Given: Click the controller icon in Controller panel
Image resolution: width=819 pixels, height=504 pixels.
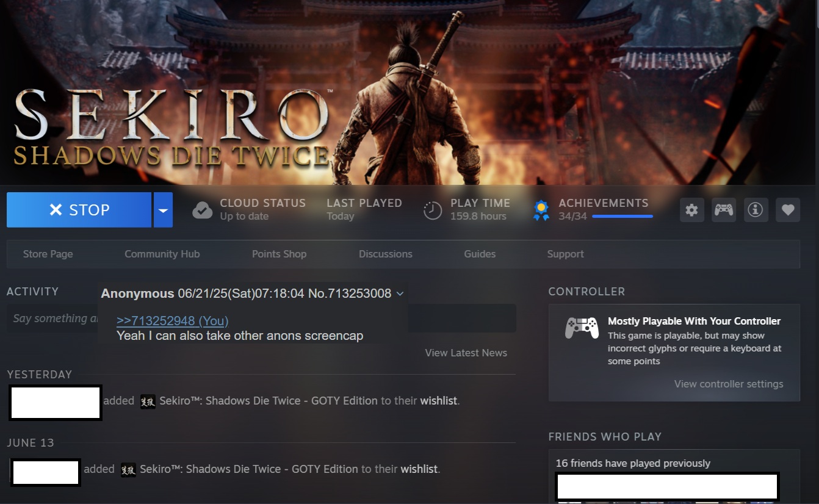Looking at the screenshot, I should 582,328.
